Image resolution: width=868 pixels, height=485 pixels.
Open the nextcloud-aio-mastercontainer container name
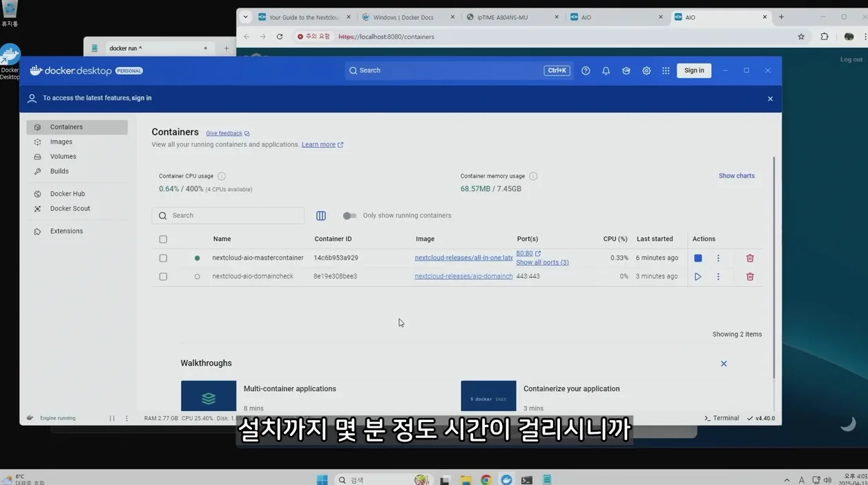pyautogui.click(x=258, y=258)
